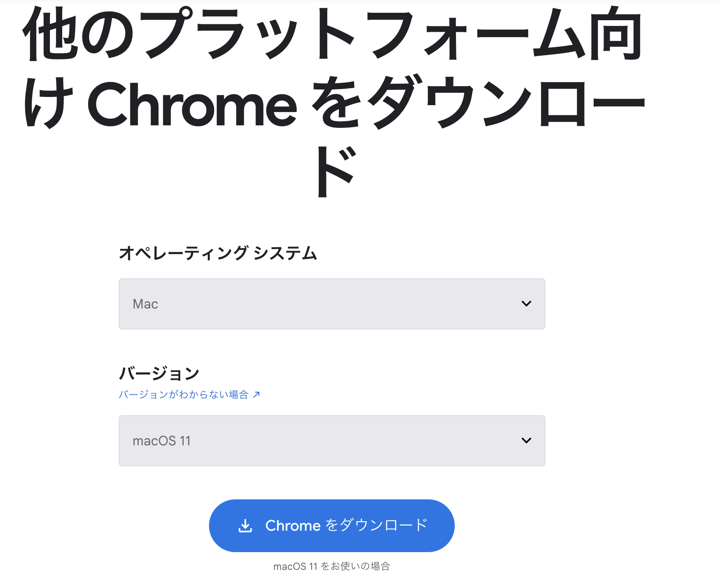Click the download arrow icon in the blue button
This screenshot has height=588, width=719.
coord(245,526)
